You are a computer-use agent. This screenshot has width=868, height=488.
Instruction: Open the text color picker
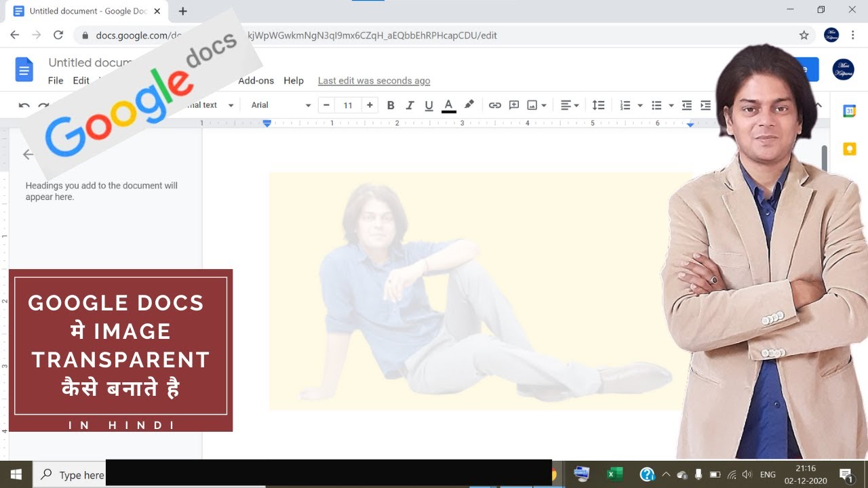[448, 105]
